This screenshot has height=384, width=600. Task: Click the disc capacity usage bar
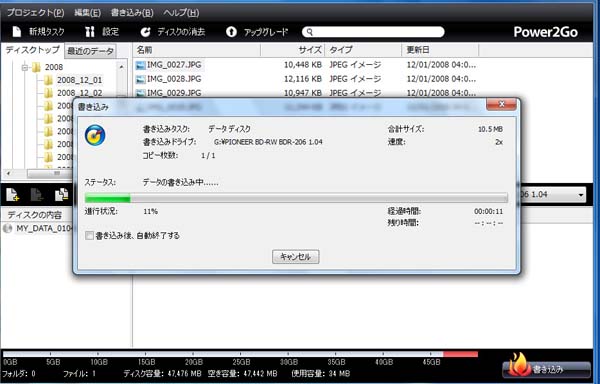point(240,354)
